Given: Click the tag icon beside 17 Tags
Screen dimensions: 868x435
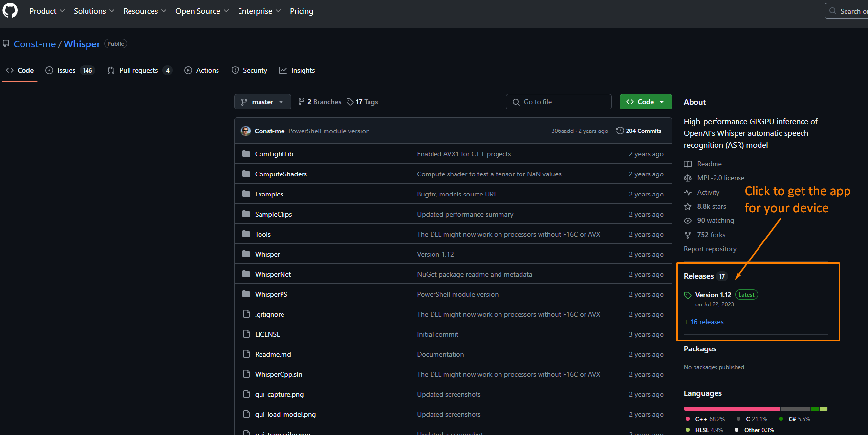Looking at the screenshot, I should click(x=350, y=102).
